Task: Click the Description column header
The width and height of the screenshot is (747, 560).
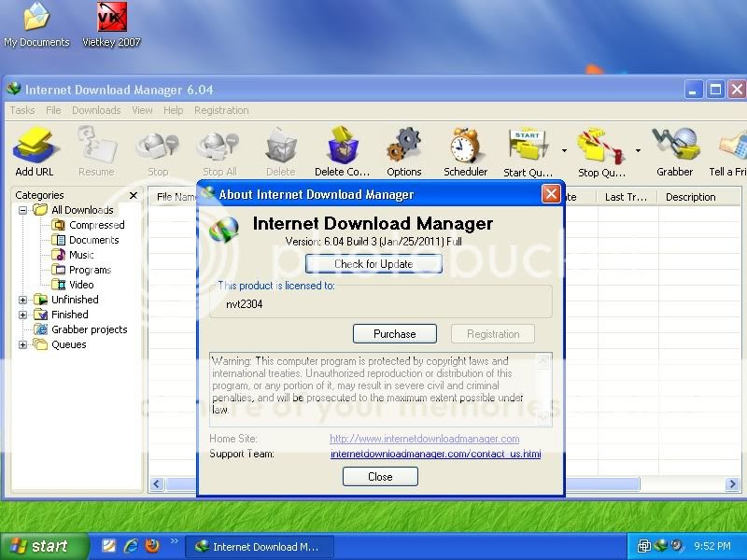Action: point(698,197)
